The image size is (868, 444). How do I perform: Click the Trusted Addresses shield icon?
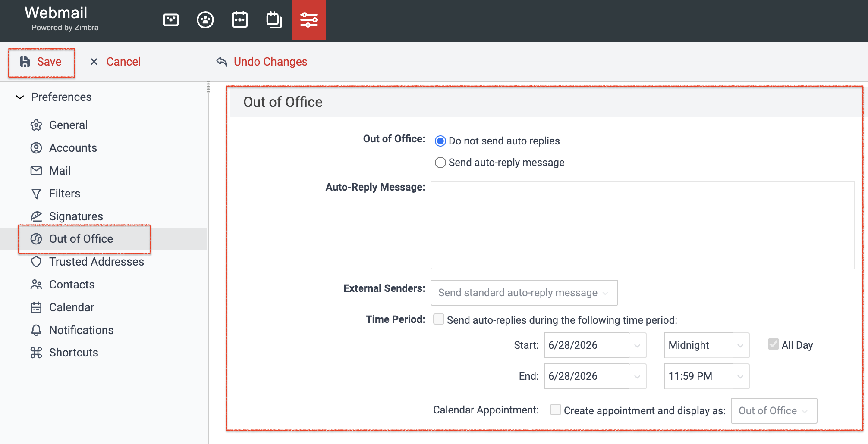[36, 262]
